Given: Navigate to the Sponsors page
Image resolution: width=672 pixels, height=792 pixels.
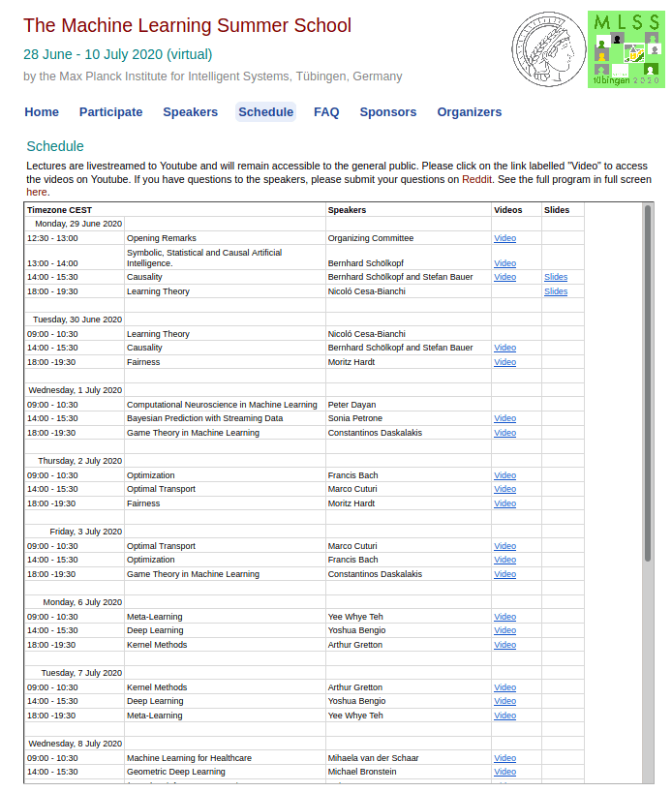Looking at the screenshot, I should click(x=387, y=112).
